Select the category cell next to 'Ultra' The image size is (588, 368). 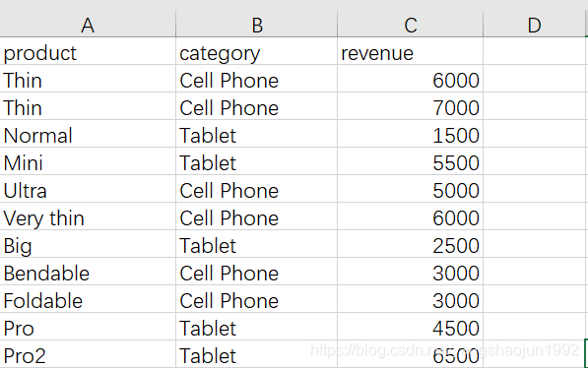pos(256,189)
